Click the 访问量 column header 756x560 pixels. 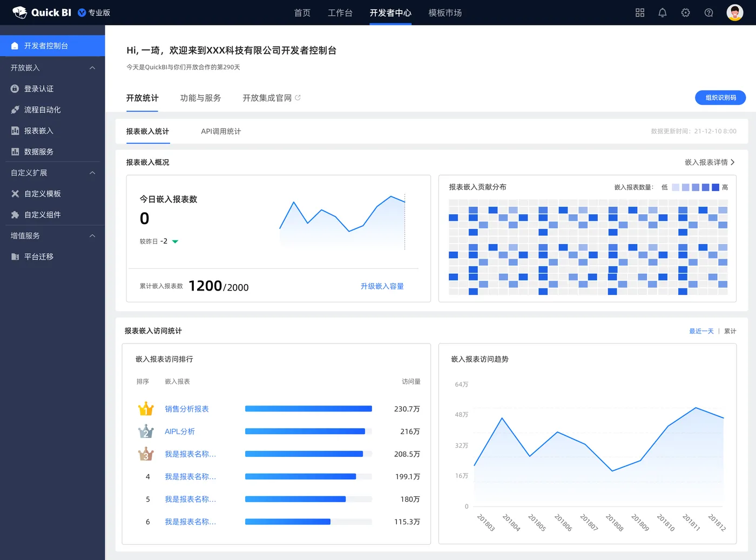pyautogui.click(x=411, y=381)
